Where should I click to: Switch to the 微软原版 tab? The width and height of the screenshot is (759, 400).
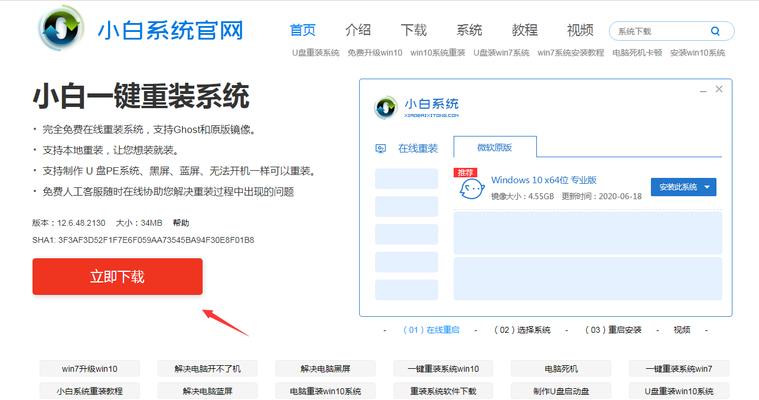(x=495, y=147)
